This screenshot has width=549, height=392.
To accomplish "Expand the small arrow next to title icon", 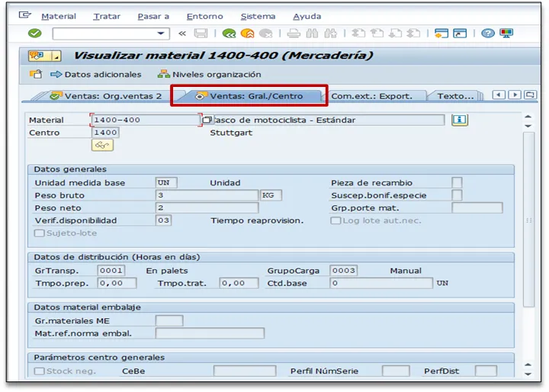I will pos(56,56).
